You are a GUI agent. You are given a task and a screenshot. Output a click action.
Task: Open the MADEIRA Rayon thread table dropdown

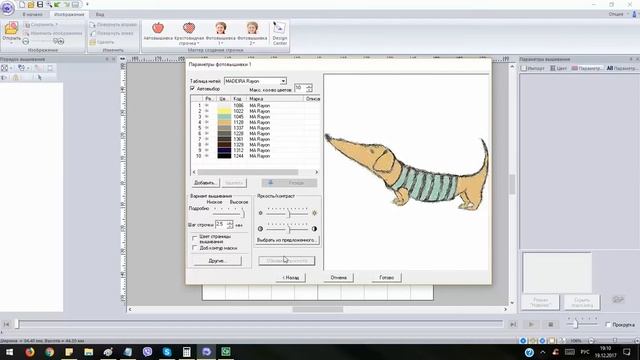click(283, 81)
